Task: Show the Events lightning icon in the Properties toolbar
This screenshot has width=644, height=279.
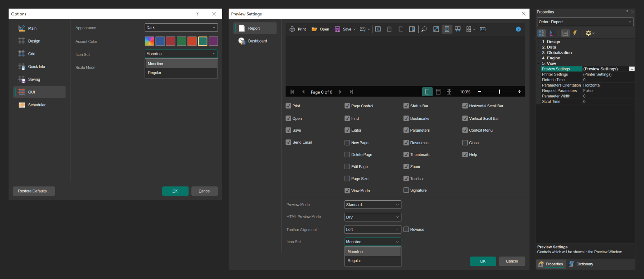Action: click(x=575, y=33)
